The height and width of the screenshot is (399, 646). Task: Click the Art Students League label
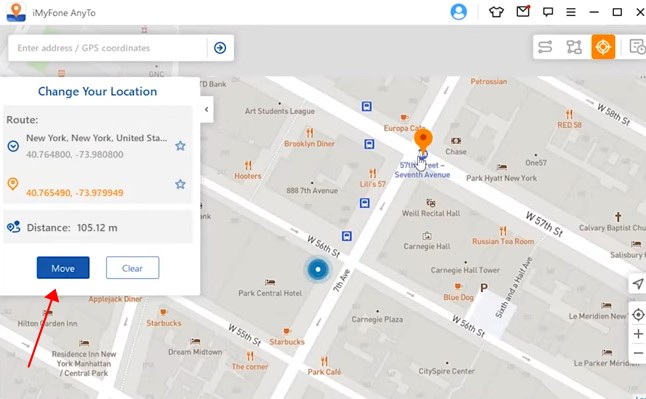[280, 111]
